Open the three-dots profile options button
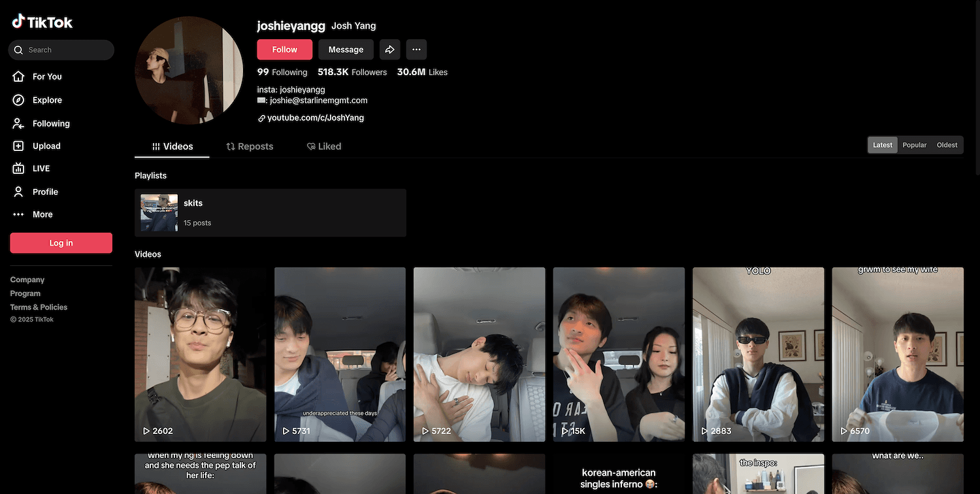Viewport: 980px width, 494px height. click(416, 50)
